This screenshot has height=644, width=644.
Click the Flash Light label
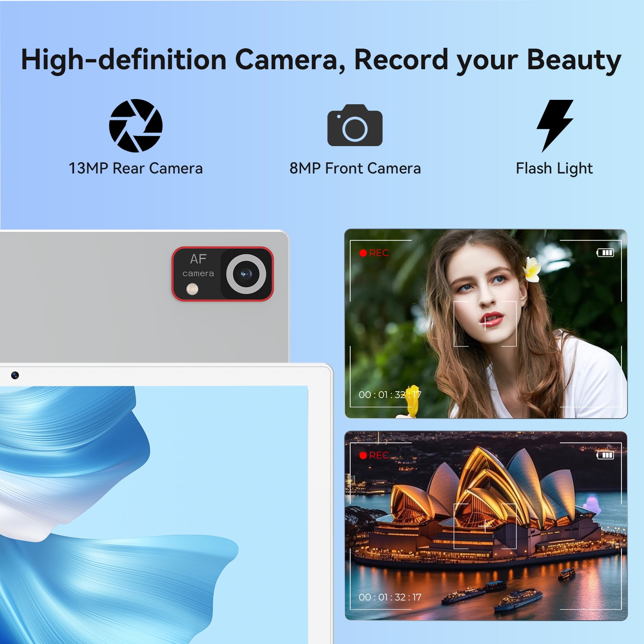click(x=554, y=168)
